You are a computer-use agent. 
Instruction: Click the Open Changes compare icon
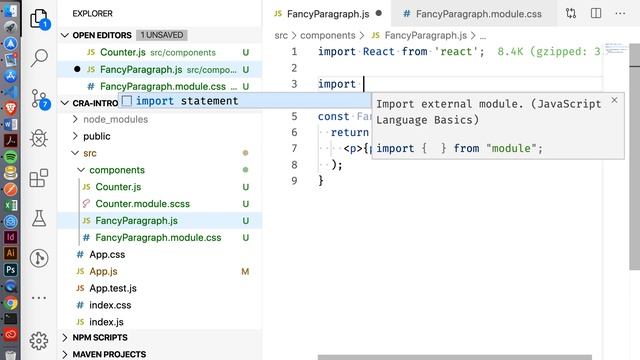pyautogui.click(x=571, y=13)
